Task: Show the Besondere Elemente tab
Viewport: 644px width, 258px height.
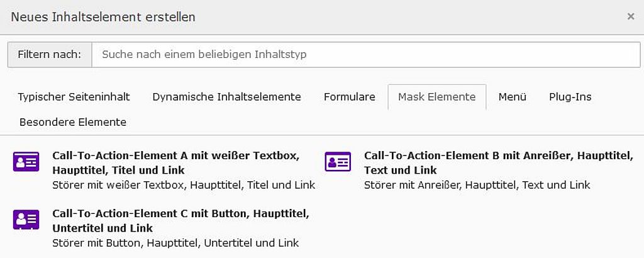Action: tap(73, 122)
